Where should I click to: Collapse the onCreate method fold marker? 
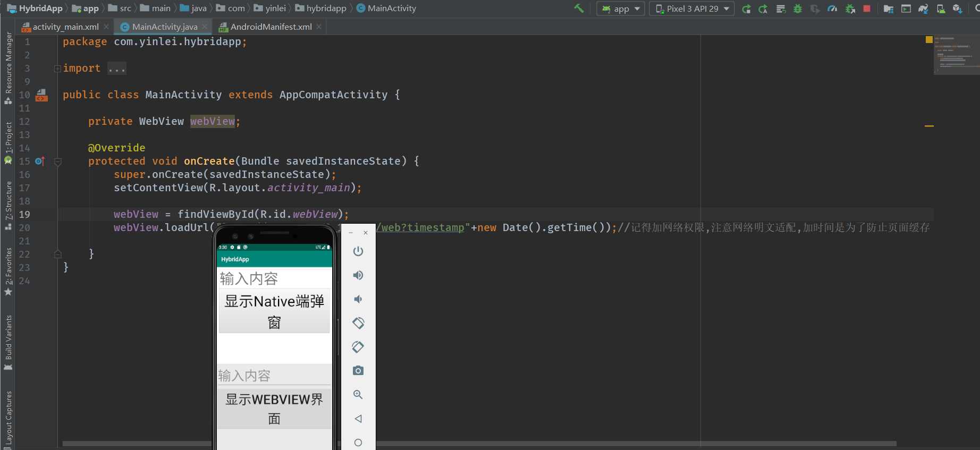click(58, 162)
